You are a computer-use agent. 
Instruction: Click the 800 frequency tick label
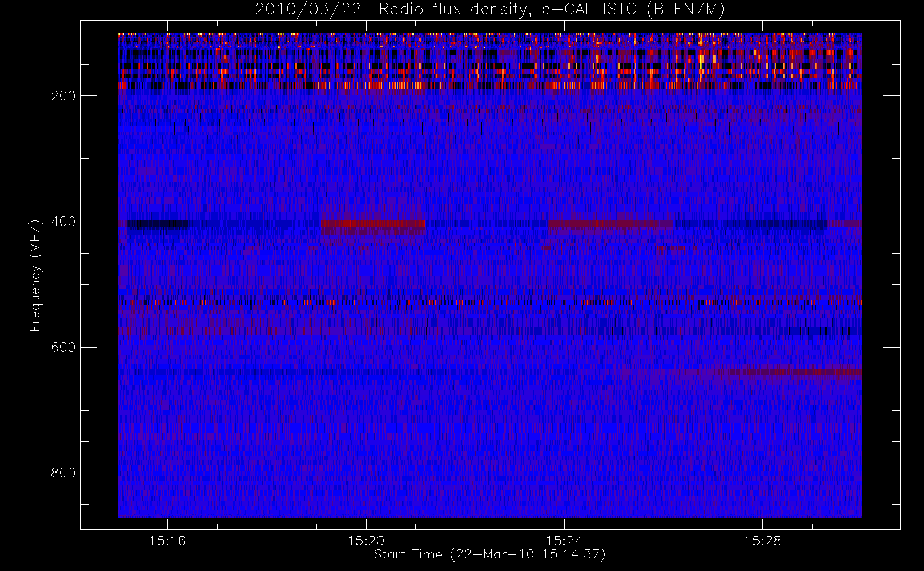pyautogui.click(x=63, y=473)
